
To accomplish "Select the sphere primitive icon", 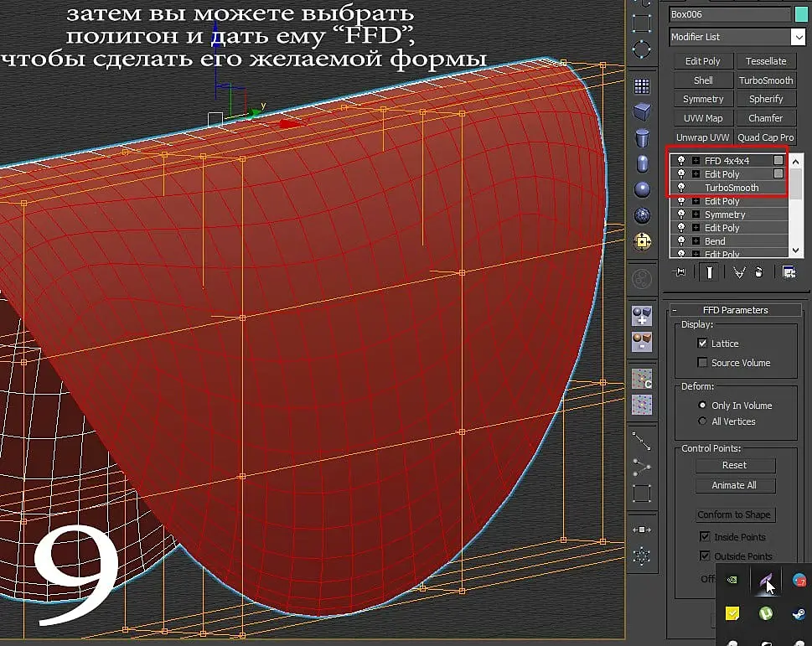I will tap(642, 189).
